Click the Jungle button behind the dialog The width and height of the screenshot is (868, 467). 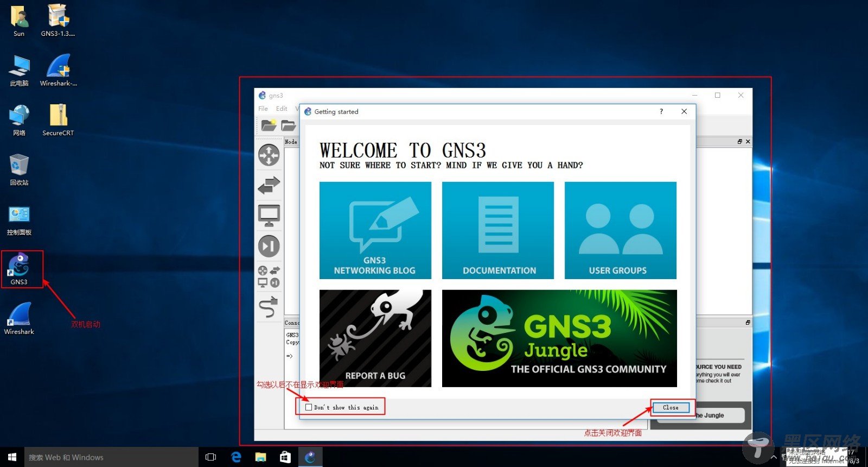[719, 415]
